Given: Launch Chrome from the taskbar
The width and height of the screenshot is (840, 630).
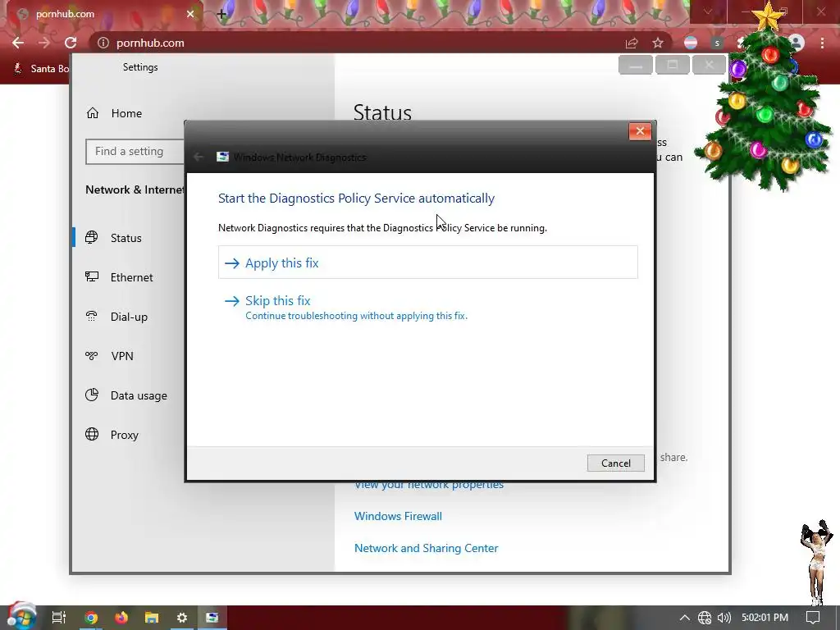Looking at the screenshot, I should coord(91,617).
